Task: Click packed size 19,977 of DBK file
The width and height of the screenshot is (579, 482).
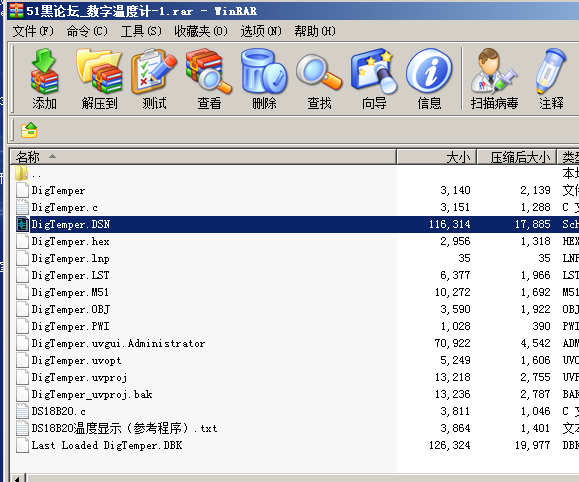Action: [532, 445]
